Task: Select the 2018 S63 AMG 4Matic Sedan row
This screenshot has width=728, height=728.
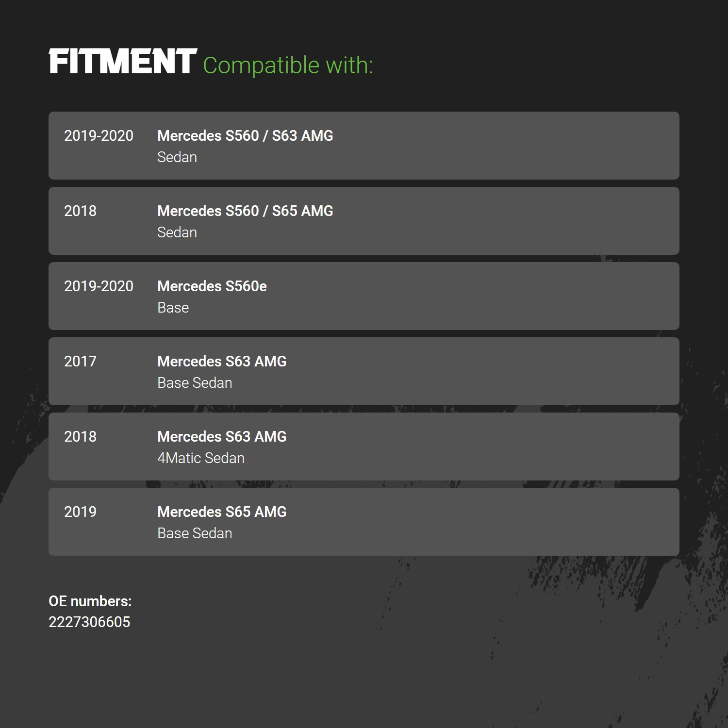Action: (364, 447)
